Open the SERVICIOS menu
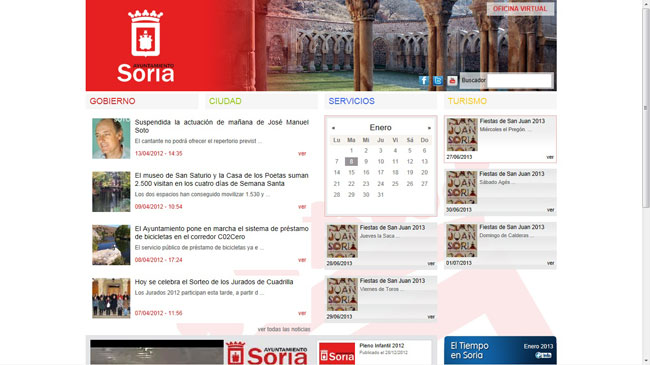 [352, 101]
